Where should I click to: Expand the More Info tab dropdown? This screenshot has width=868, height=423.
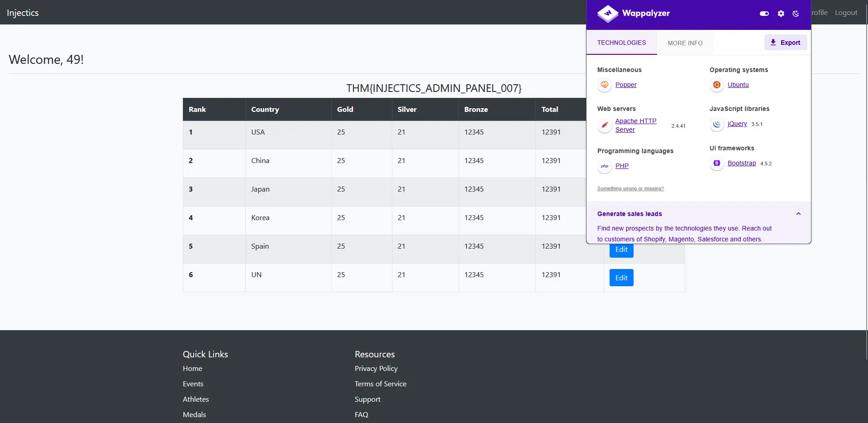pyautogui.click(x=685, y=43)
